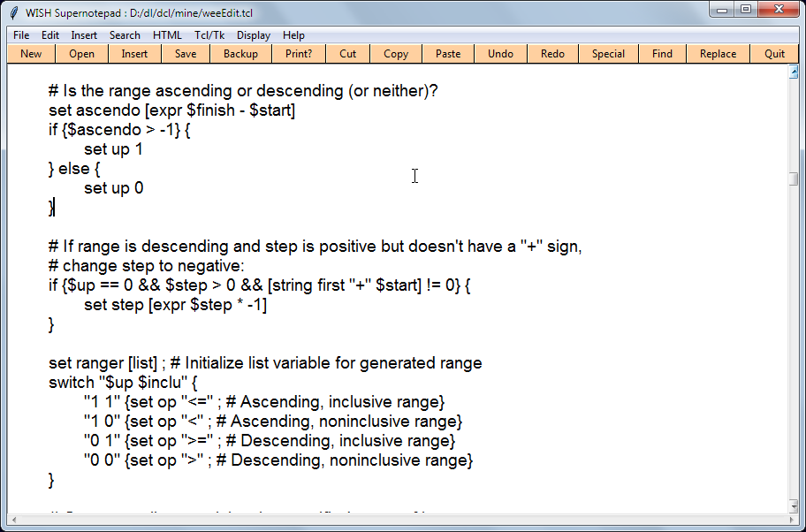Click the line 'set up 0'
This screenshot has width=806, height=532.
pos(114,188)
